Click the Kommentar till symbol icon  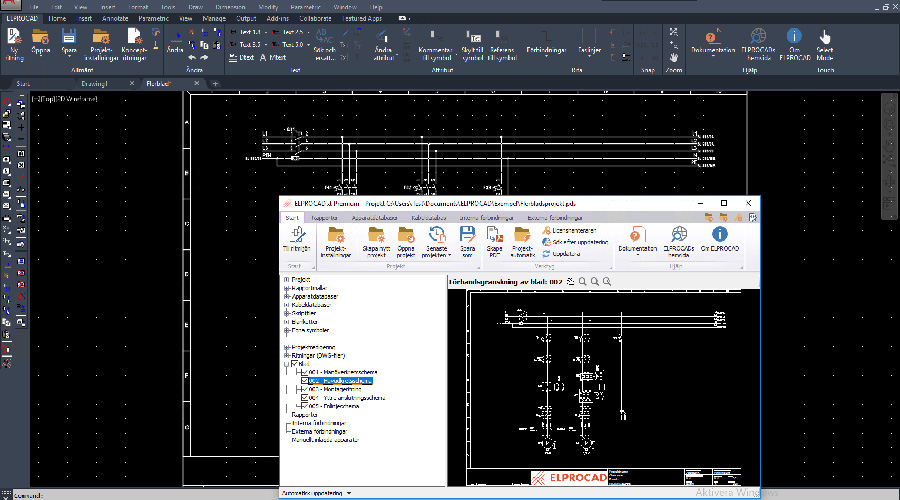[x=435, y=37]
